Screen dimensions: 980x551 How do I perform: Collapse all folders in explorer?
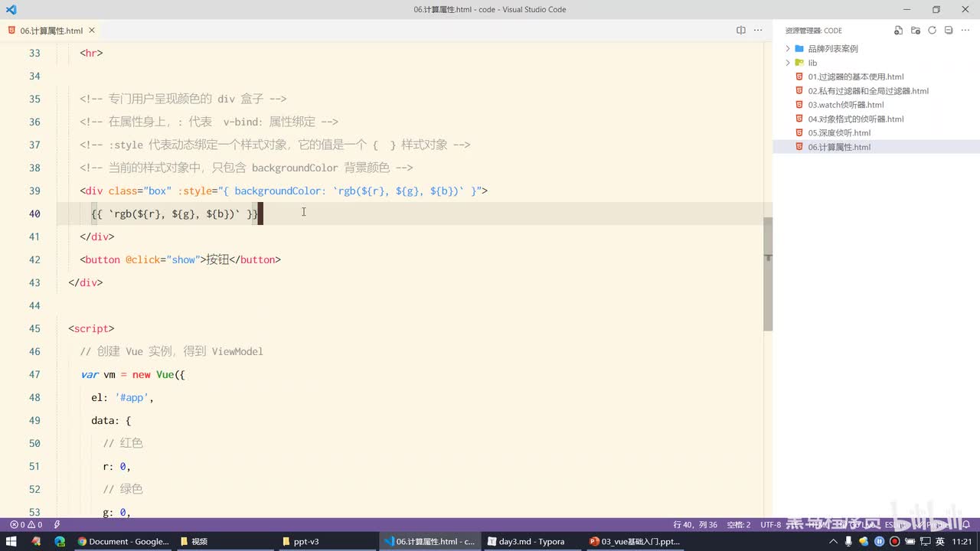(x=949, y=31)
